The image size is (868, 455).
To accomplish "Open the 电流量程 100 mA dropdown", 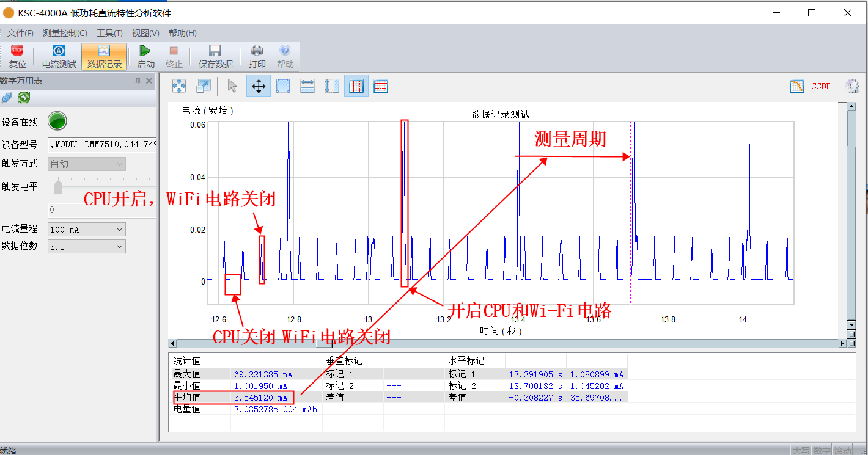I will point(87,230).
